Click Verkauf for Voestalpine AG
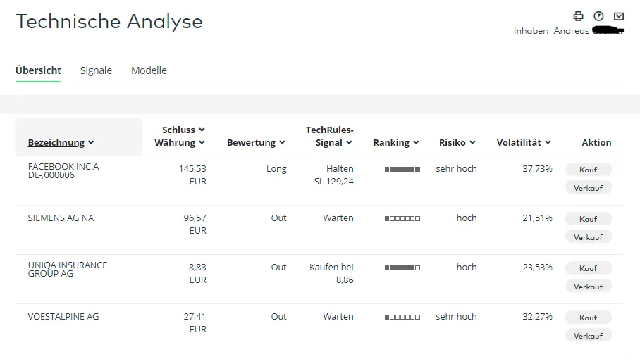This screenshot has width=640, height=364. [588, 336]
